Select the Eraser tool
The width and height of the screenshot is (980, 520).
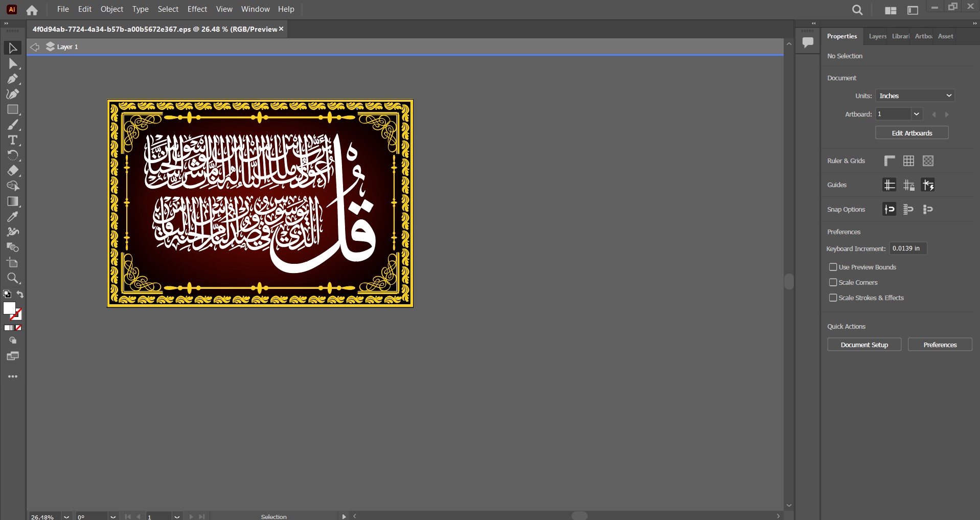coord(13,171)
